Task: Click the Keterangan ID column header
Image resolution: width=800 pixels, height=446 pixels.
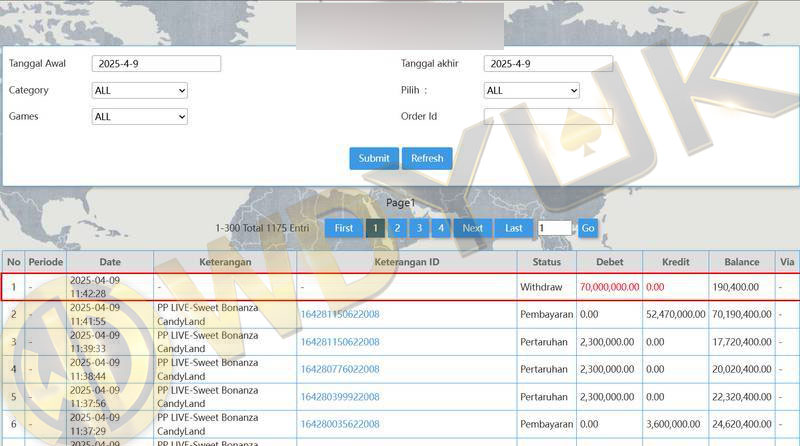Action: coord(407,262)
